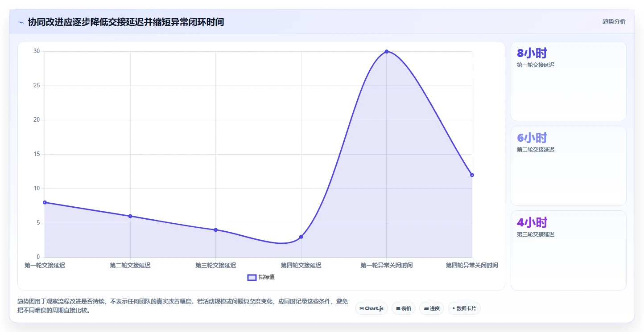Image resolution: width=644 pixels, height=332 pixels.
Task: Click the data point for 第四轮交接延迟
Action: (x=301, y=237)
